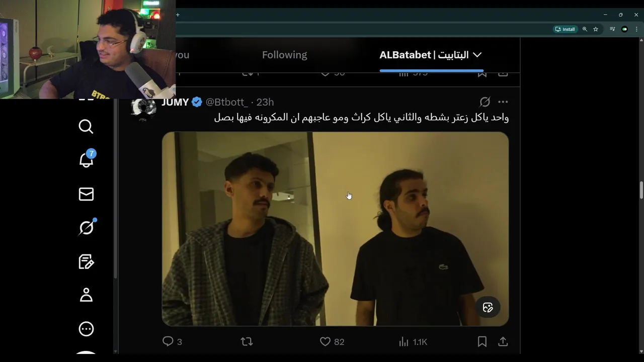Click the Grok icon on JUMY's post
The height and width of the screenshot is (362, 644).
pyautogui.click(x=485, y=102)
